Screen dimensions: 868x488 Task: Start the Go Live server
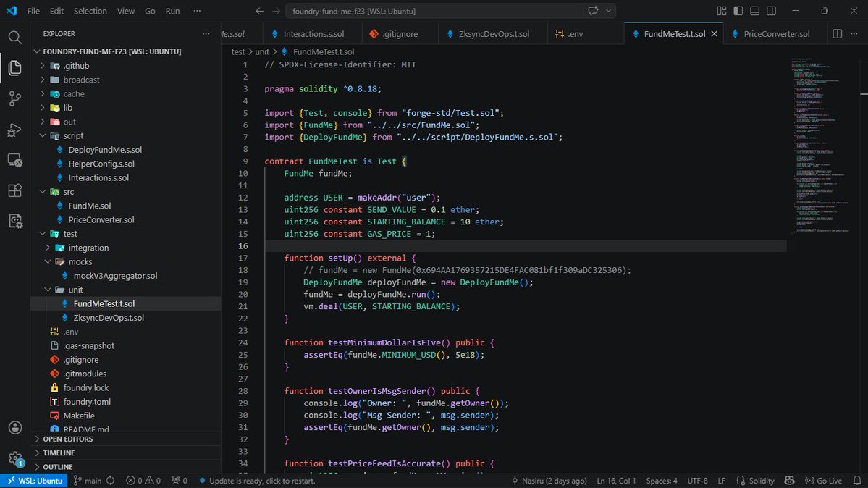[823, 480]
